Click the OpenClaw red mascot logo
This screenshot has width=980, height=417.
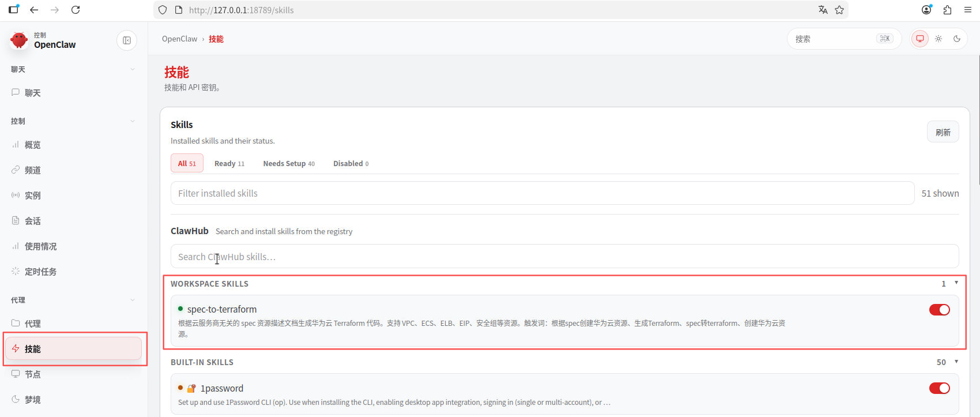pyautogui.click(x=19, y=40)
